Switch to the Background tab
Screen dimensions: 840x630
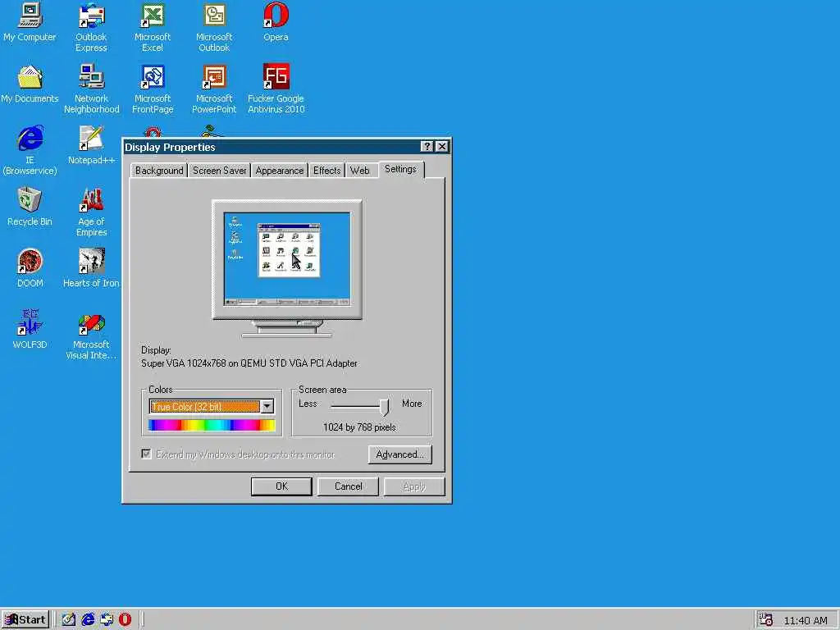tap(159, 171)
